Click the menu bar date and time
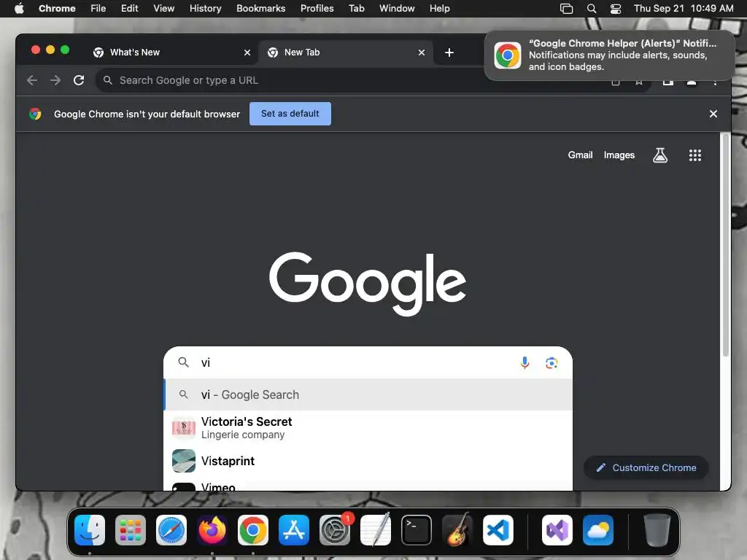This screenshot has width=747, height=560. (x=684, y=8)
